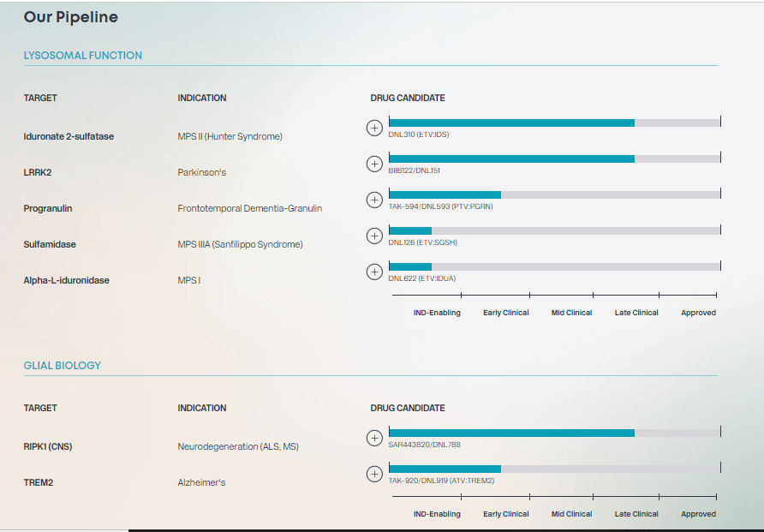The height and width of the screenshot is (532, 764).
Task: Click the BIIB122/DNL151 progress bar
Action: [554, 158]
